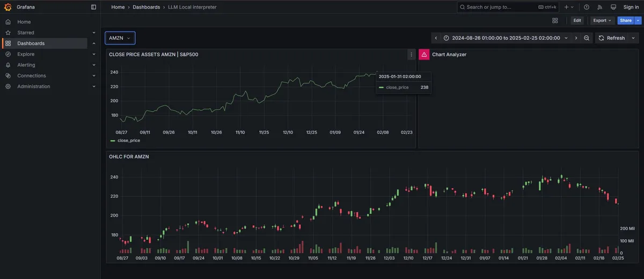Click the clock icon in time picker

447,38
